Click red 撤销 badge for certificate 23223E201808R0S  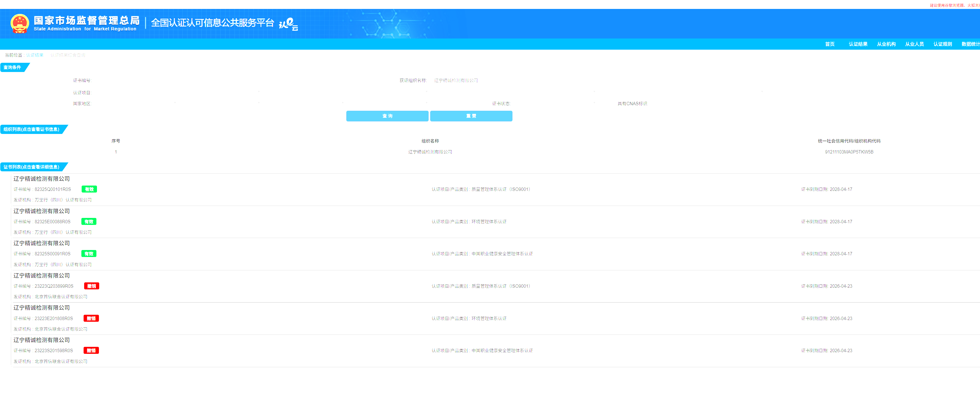91,318
